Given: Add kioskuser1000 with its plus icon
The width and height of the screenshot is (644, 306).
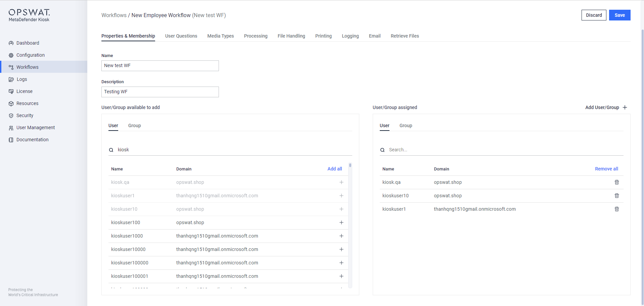Looking at the screenshot, I should [x=341, y=236].
